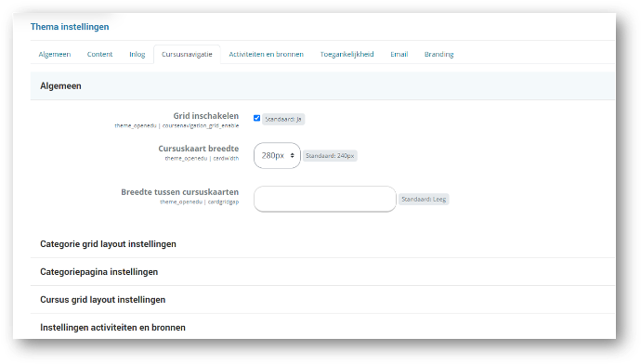Click the Cursuskaart breedte dropdown arrows
This screenshot has height=364, width=641.
(x=292, y=155)
